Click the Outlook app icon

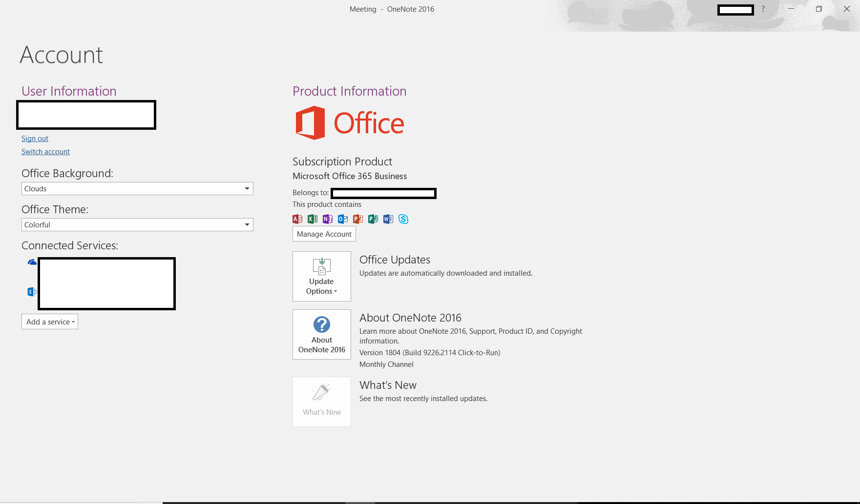click(343, 219)
